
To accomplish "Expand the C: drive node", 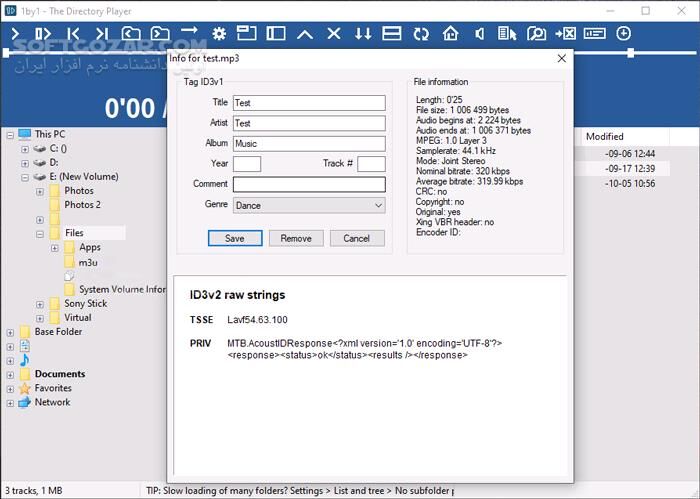I will coord(25,148).
